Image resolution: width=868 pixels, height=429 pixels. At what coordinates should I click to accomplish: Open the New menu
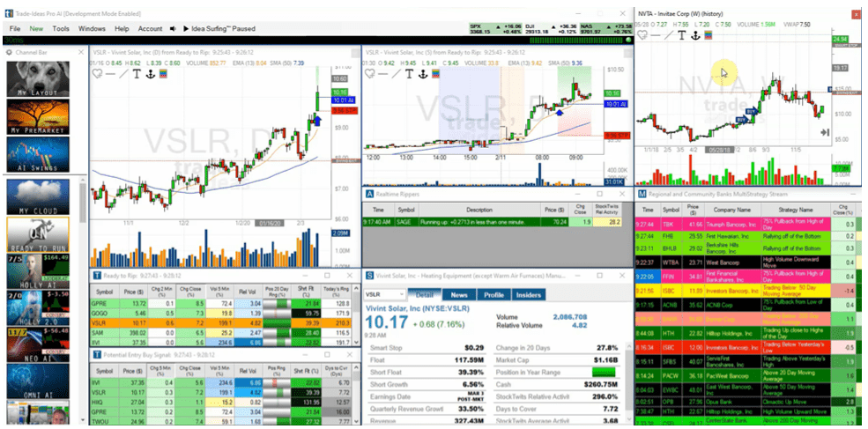(36, 28)
